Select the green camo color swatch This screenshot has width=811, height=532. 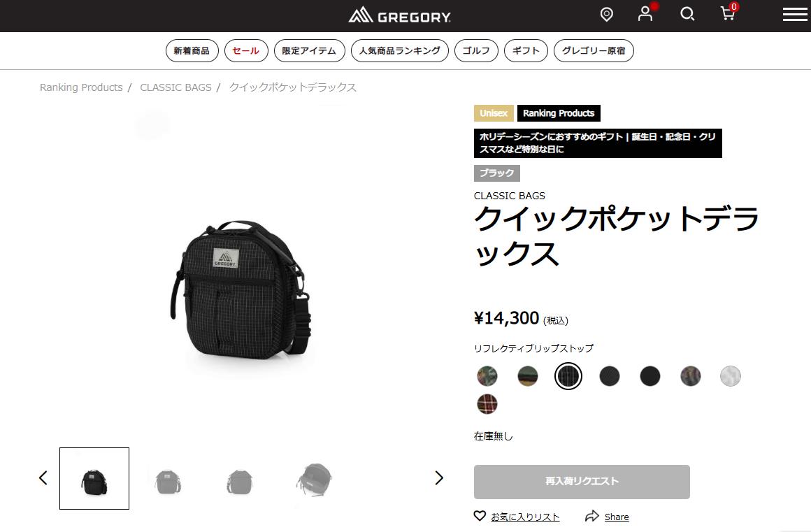coord(487,376)
